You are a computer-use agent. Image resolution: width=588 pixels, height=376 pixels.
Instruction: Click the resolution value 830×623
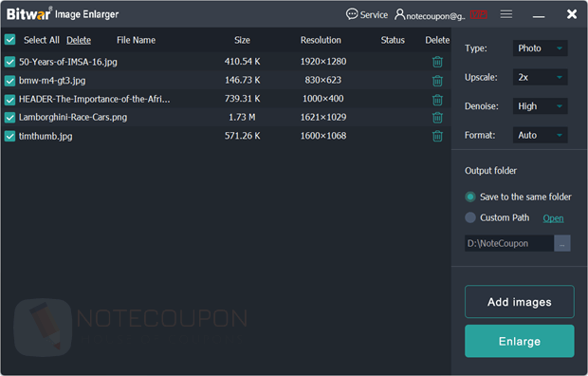click(323, 80)
